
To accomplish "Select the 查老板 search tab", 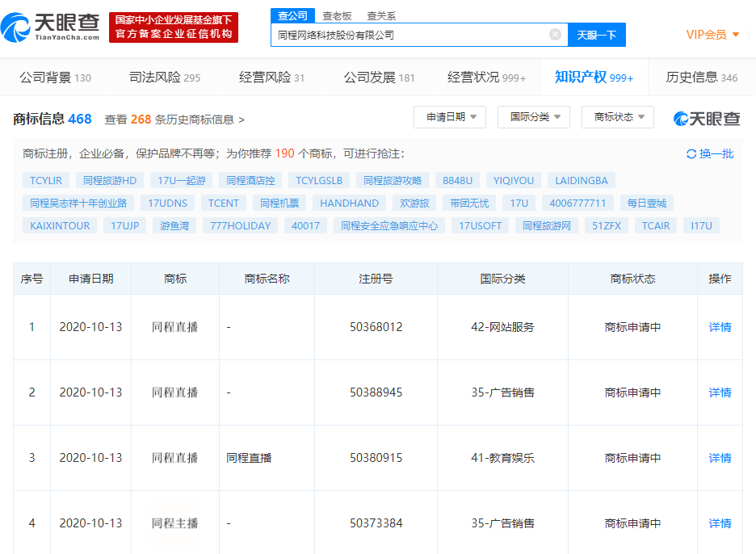I will pyautogui.click(x=337, y=15).
